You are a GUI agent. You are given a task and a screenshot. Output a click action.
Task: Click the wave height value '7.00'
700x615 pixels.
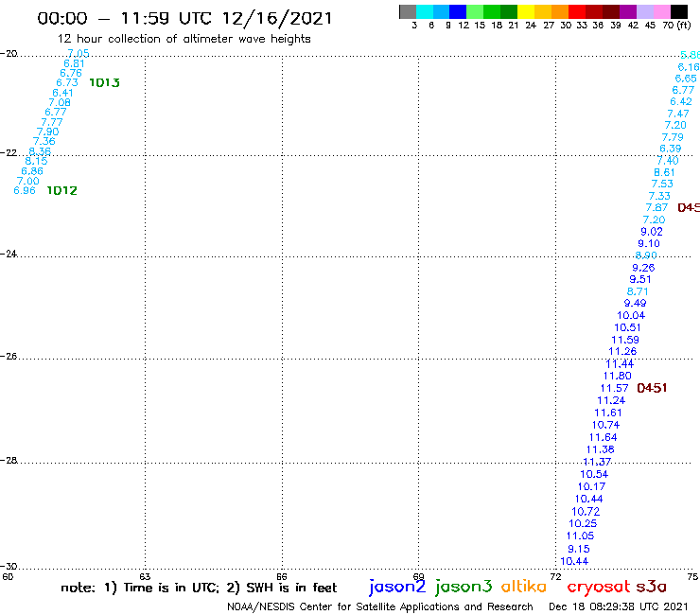(27, 181)
